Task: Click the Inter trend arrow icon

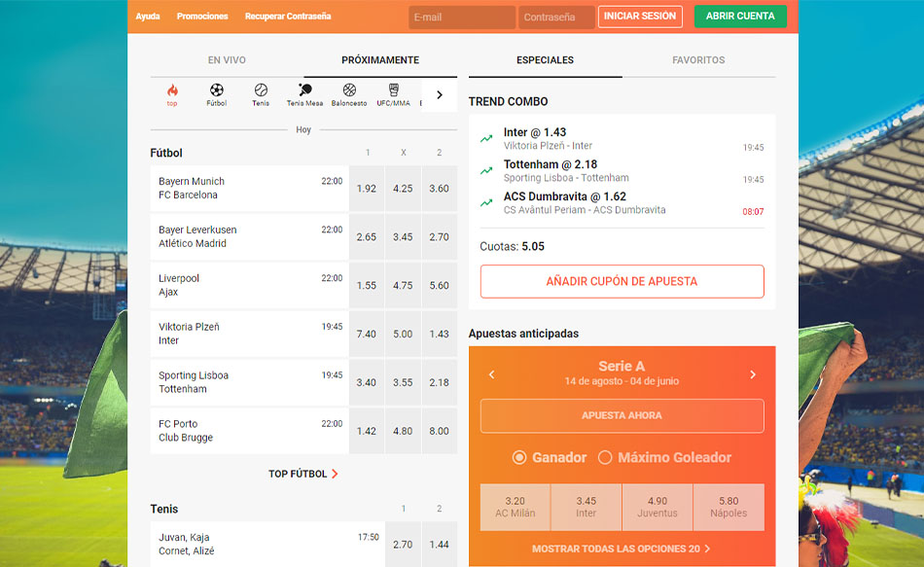Action: click(486, 139)
